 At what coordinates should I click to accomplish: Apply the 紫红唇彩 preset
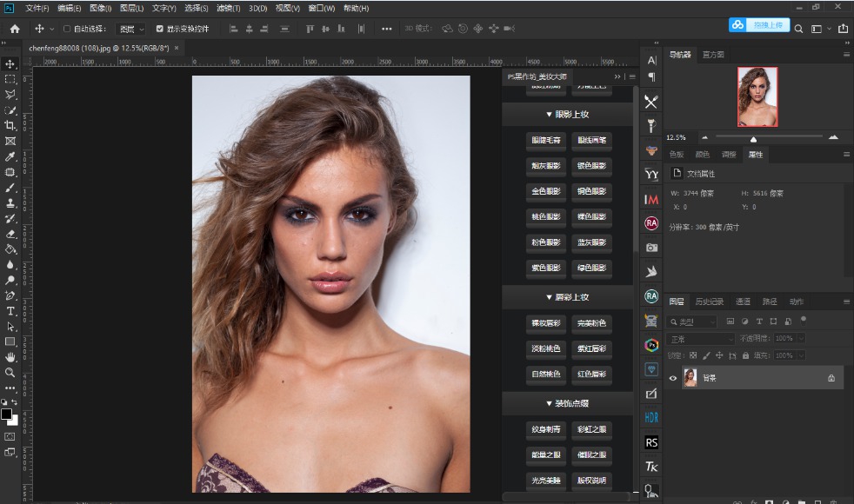click(591, 348)
